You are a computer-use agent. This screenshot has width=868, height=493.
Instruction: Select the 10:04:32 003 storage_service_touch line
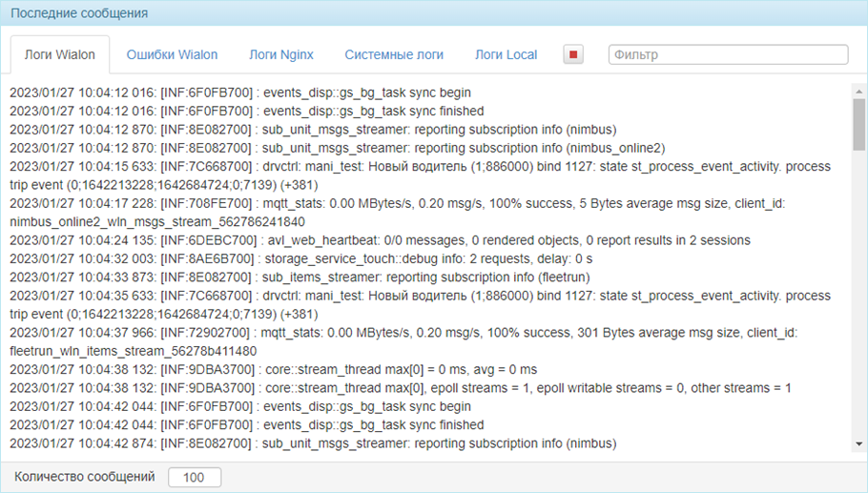pyautogui.click(x=301, y=258)
